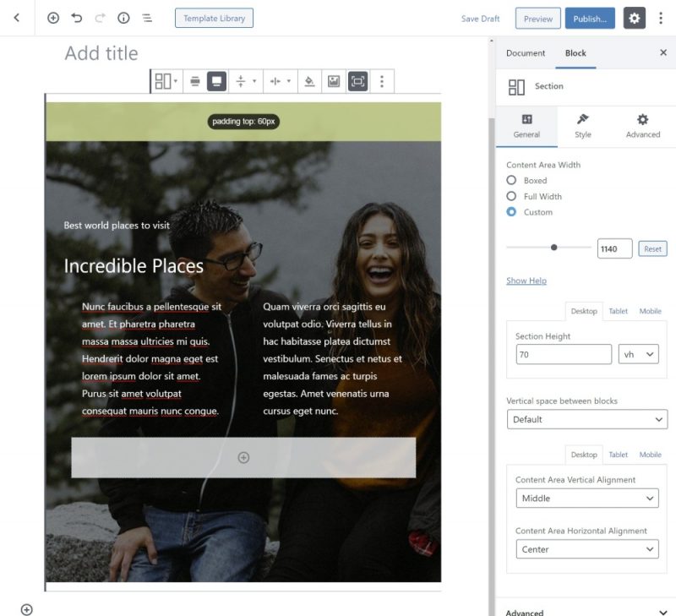
Task: Undo the last change
Action: (x=76, y=18)
